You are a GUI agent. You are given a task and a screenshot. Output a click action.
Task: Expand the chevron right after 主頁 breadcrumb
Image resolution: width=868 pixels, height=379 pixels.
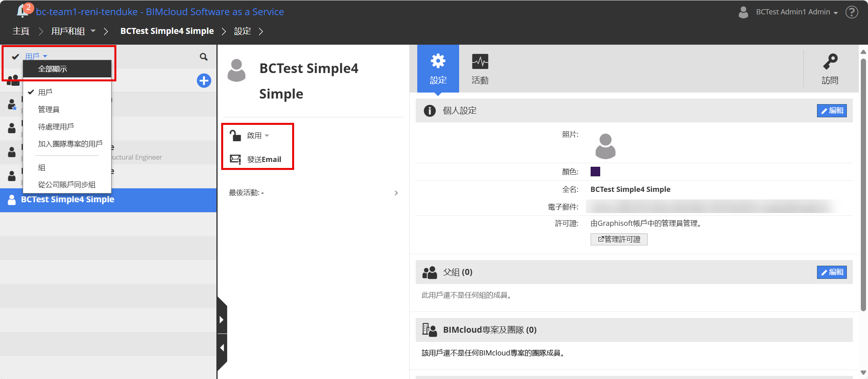coord(40,31)
